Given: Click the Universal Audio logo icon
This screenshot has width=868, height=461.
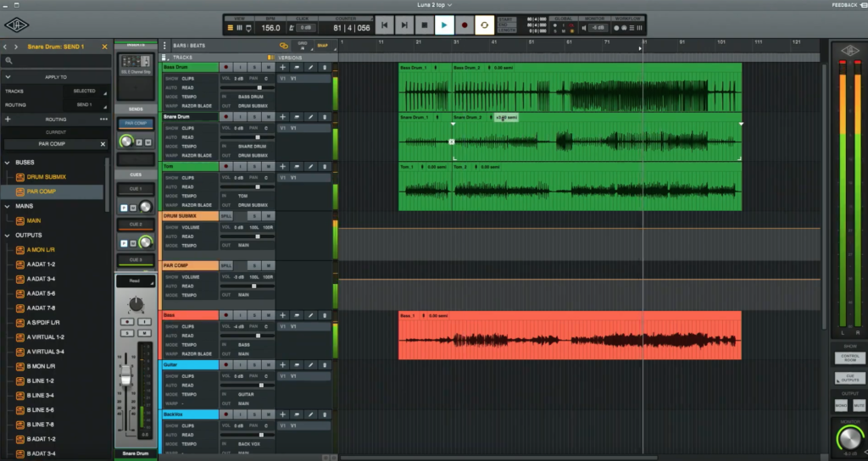Looking at the screenshot, I should click(16, 25).
